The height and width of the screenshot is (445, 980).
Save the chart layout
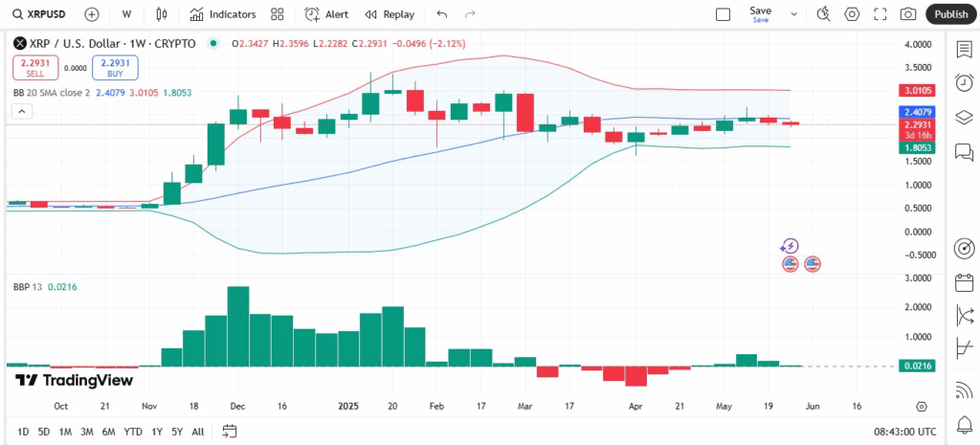[x=761, y=13]
